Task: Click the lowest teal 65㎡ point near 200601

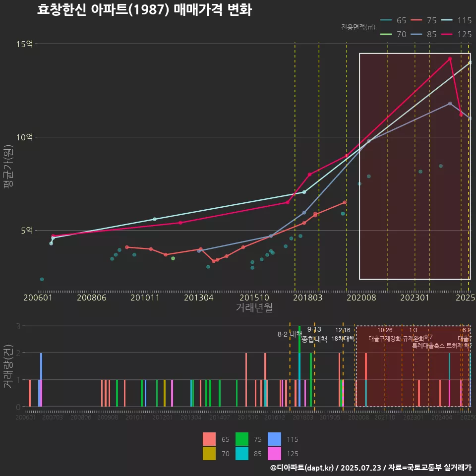Action: tap(42, 279)
